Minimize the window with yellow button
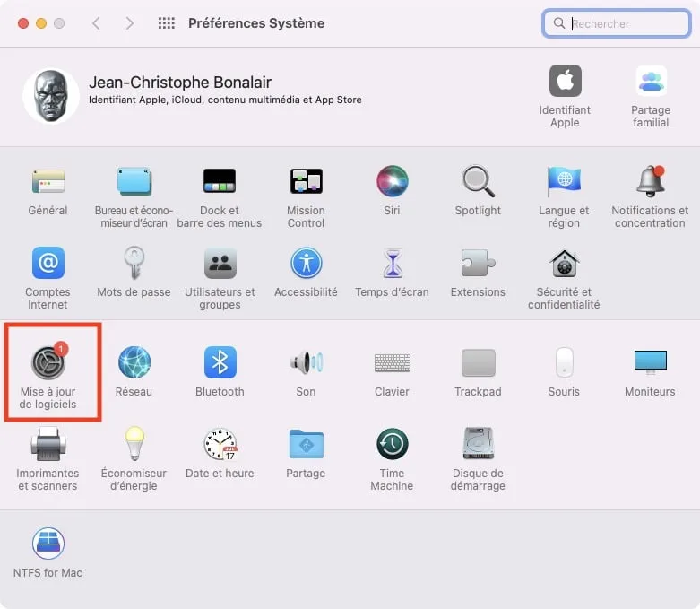Viewport: 700px width, 609px height. 41,22
